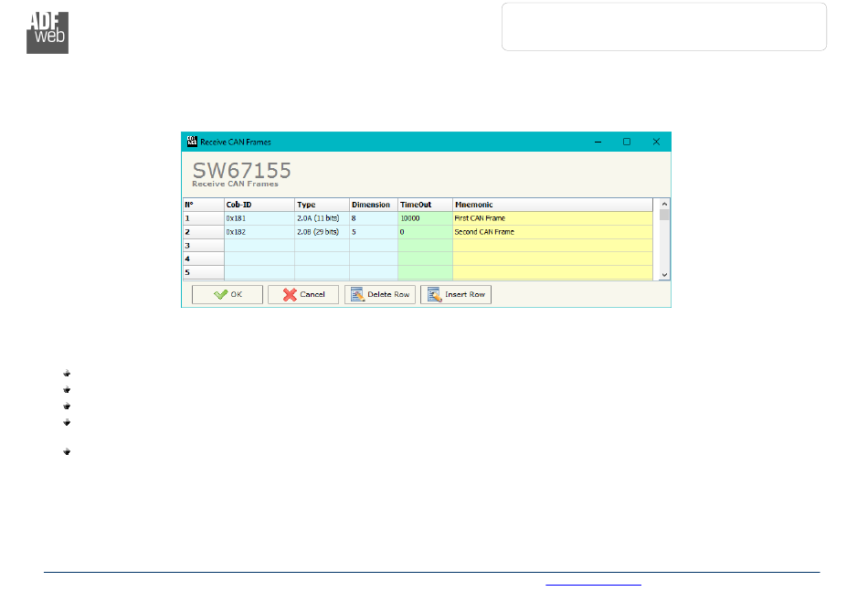Select row header number 5
The width and height of the screenshot is (868, 602).
point(203,273)
